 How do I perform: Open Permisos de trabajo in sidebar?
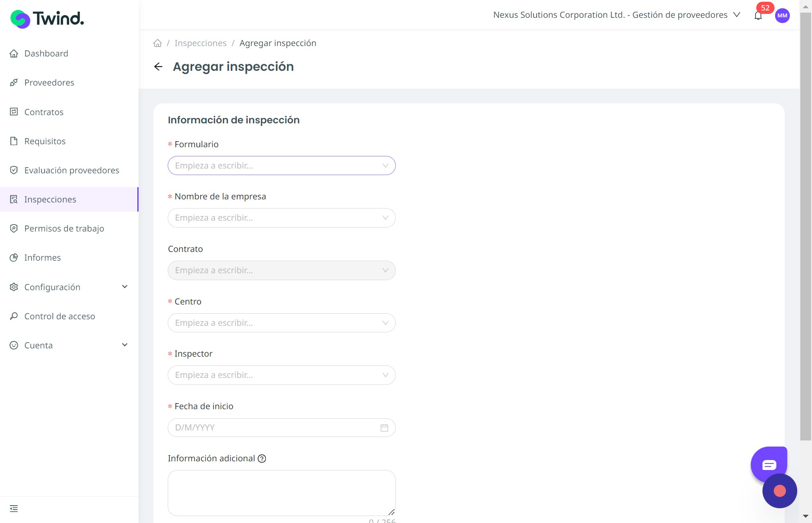pos(69,228)
